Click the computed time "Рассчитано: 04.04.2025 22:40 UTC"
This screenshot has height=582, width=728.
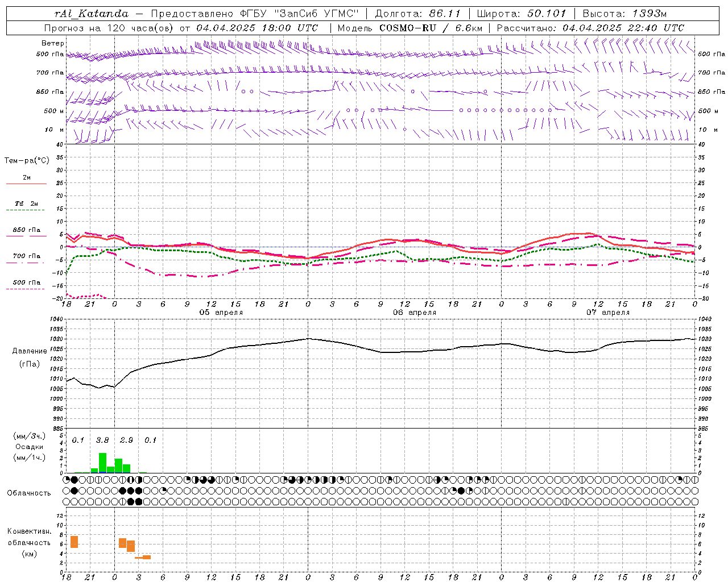coord(590,28)
